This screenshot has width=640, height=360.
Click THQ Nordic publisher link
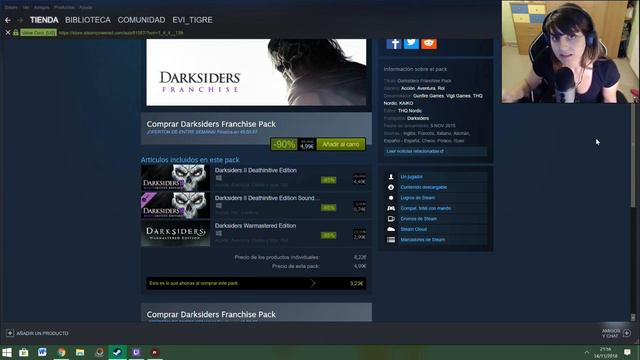410,111
